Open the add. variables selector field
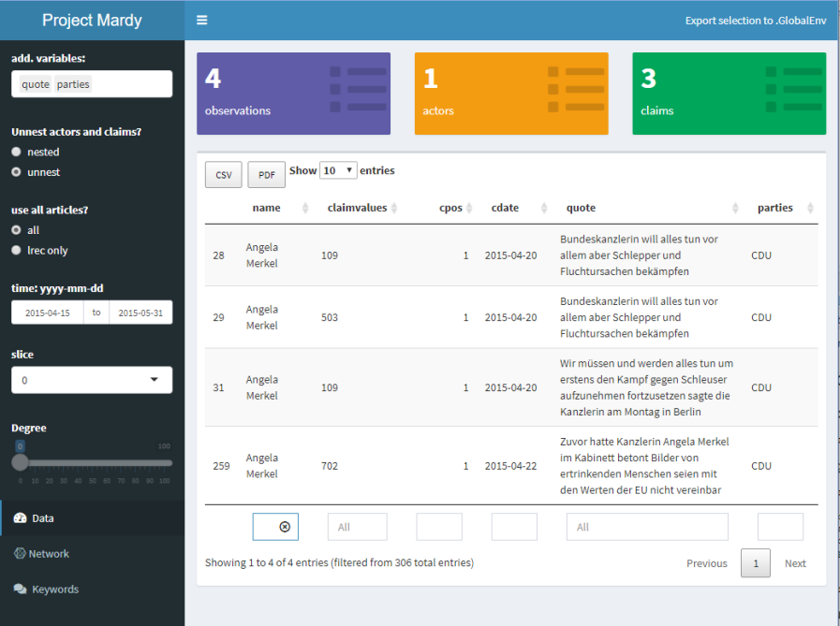 click(92, 84)
